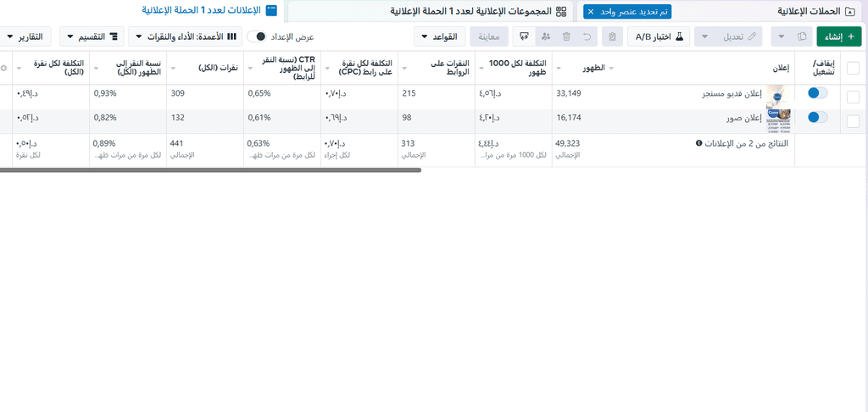Image resolution: width=868 pixels, height=412 pixels.
Task: Click impressions value 16,174
Action: click(x=569, y=117)
